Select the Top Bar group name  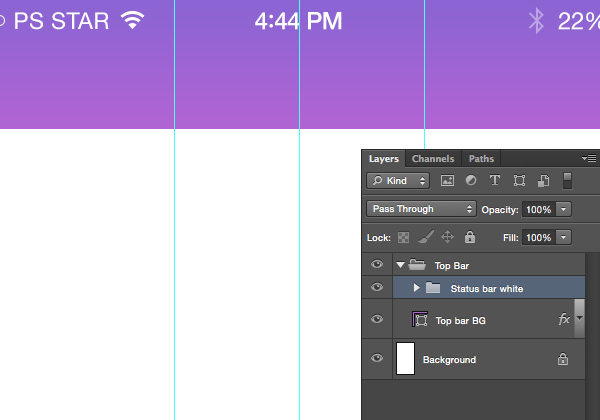[x=452, y=265]
